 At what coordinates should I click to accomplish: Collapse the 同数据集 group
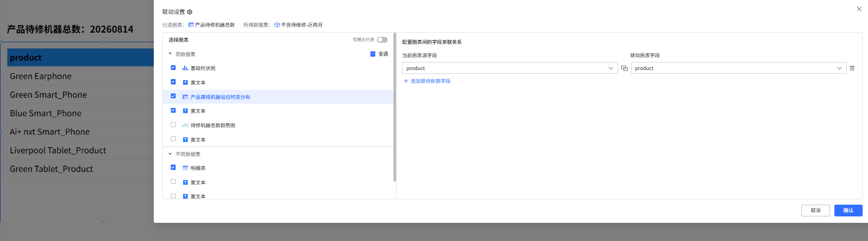[x=170, y=54]
